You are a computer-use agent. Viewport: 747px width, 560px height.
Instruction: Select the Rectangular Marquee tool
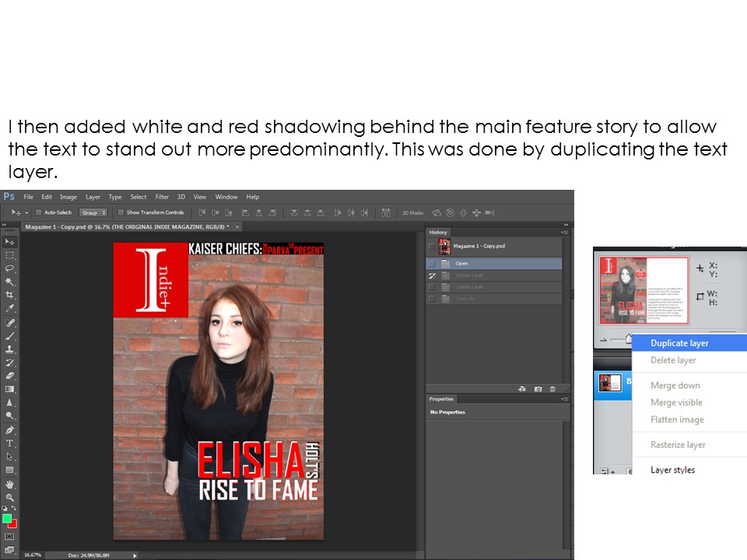pos(9,255)
